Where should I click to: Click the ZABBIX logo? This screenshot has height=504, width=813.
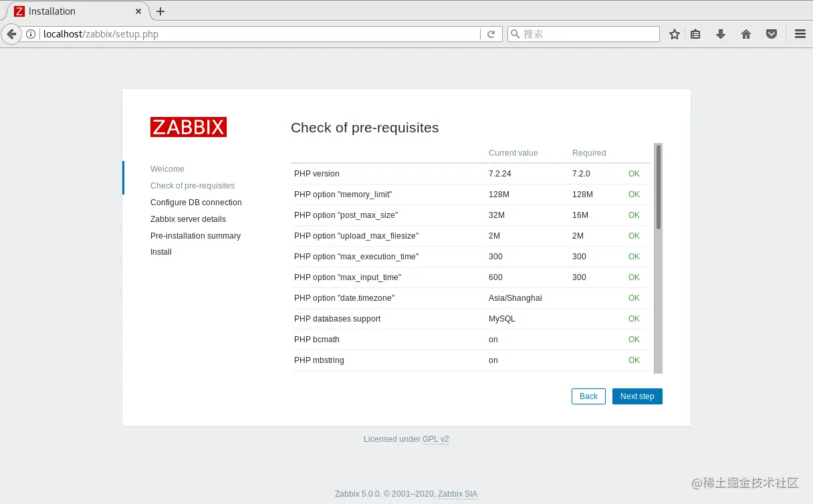pos(189,127)
